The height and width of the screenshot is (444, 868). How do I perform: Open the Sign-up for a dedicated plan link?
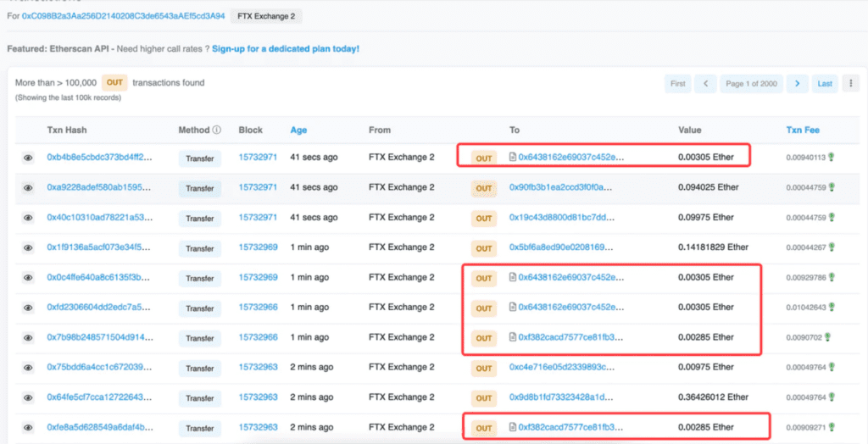click(x=286, y=48)
